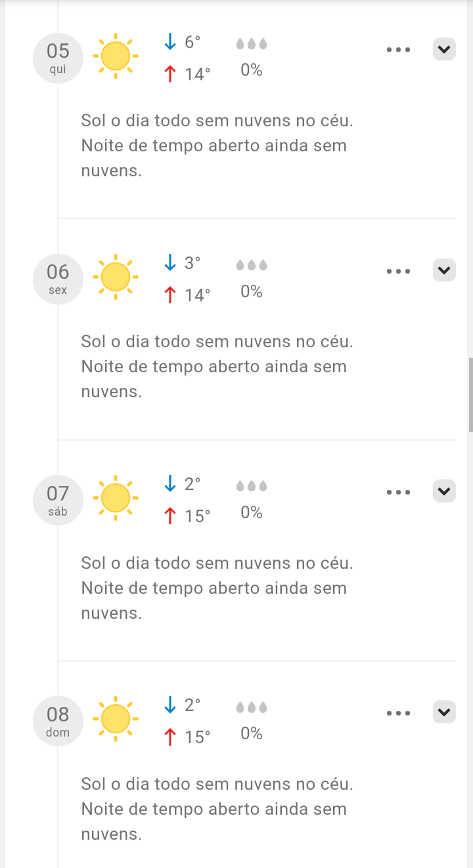This screenshot has width=473, height=868.
Task: Select the 08 dom date badge
Action: [x=58, y=721]
